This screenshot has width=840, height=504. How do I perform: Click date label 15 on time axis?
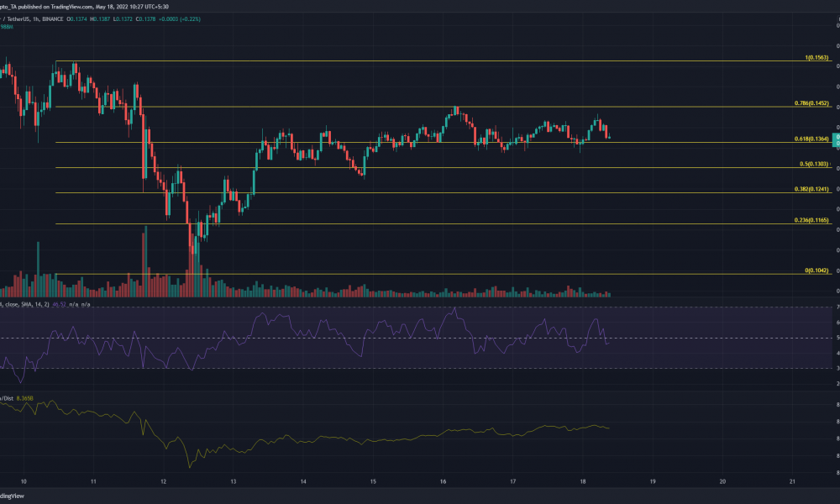pyautogui.click(x=373, y=481)
